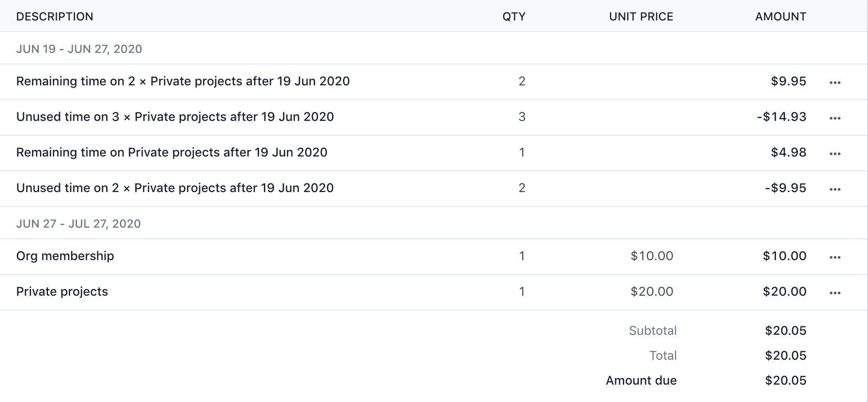Click the AMOUNT column header
This screenshot has height=402, width=868.
pyautogui.click(x=780, y=16)
